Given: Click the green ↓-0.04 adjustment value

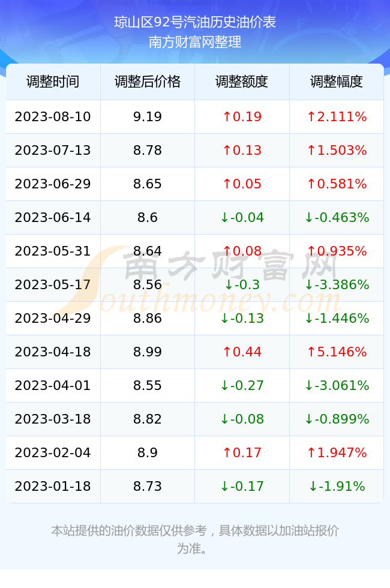Looking at the screenshot, I should 242,217.
